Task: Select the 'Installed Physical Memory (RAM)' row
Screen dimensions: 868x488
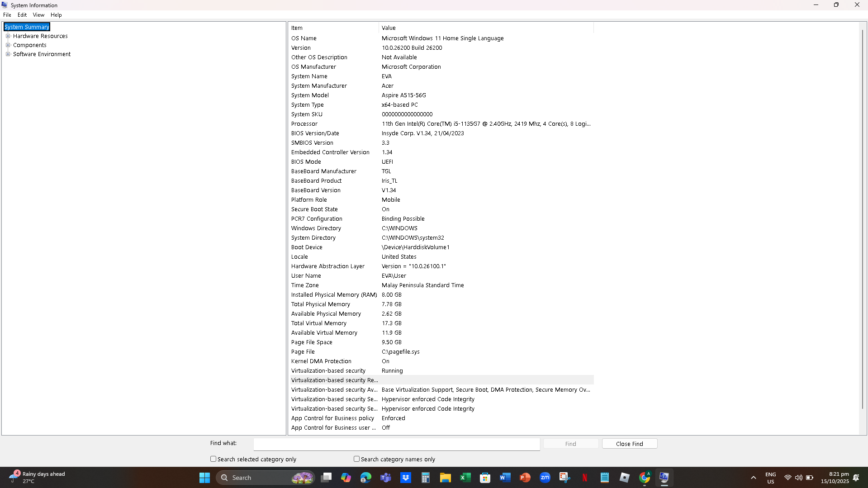Action: 441,295
